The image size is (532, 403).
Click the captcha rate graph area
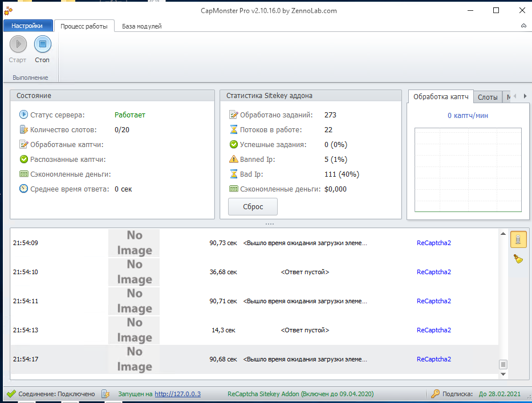(x=468, y=170)
